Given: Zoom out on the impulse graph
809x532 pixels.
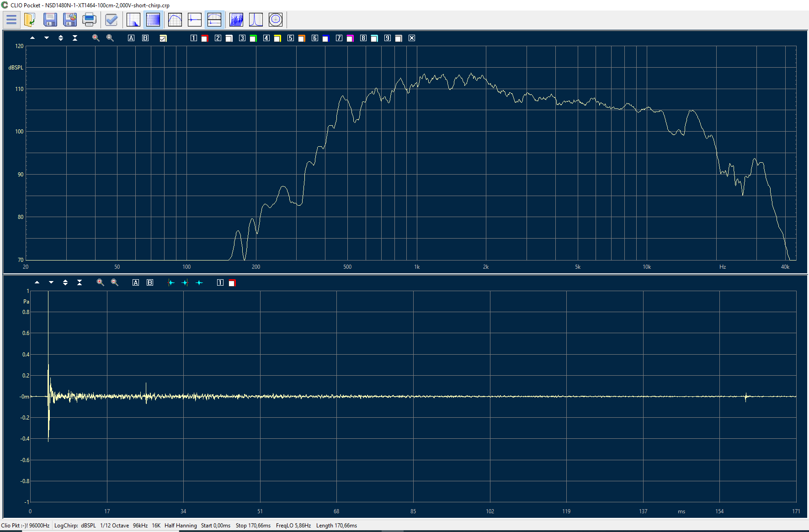Looking at the screenshot, I should pyautogui.click(x=114, y=282).
